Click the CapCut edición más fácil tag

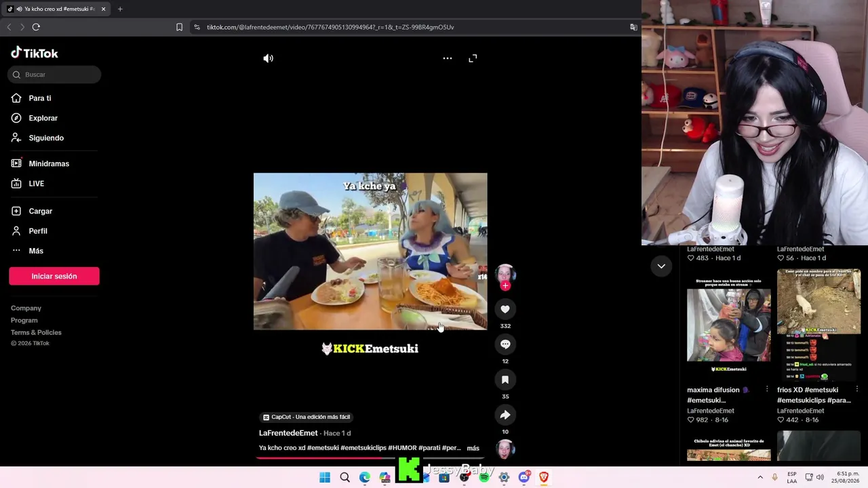307,417
